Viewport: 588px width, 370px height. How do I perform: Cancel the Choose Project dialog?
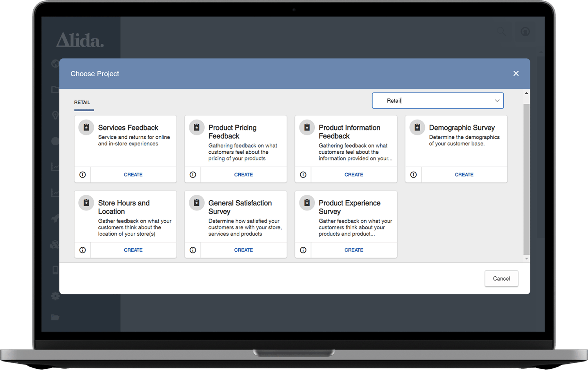click(501, 279)
